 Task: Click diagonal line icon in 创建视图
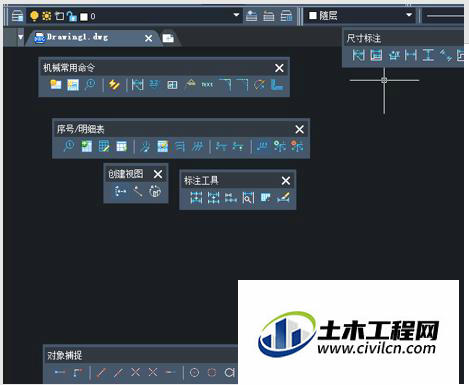pyautogui.click(x=138, y=191)
